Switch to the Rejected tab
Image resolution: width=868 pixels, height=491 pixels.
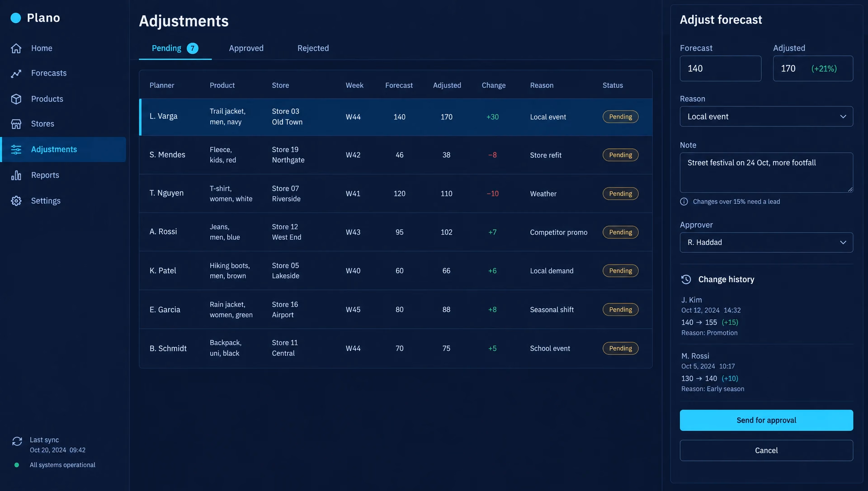click(313, 48)
